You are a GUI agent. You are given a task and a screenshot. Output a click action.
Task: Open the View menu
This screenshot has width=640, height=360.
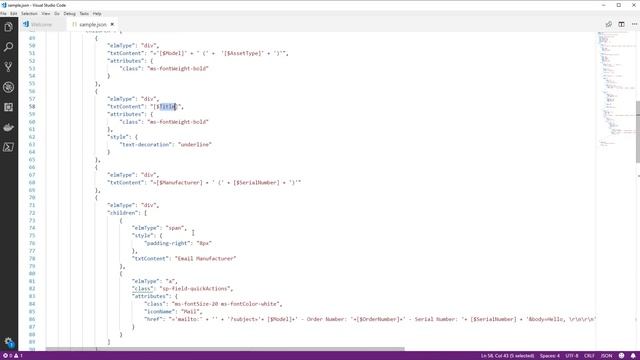[x=46, y=13]
